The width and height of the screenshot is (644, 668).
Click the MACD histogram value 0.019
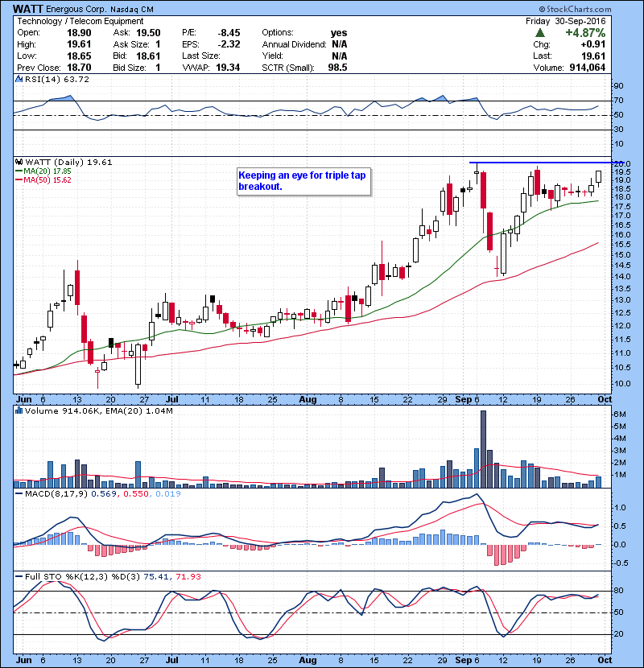[x=168, y=494]
